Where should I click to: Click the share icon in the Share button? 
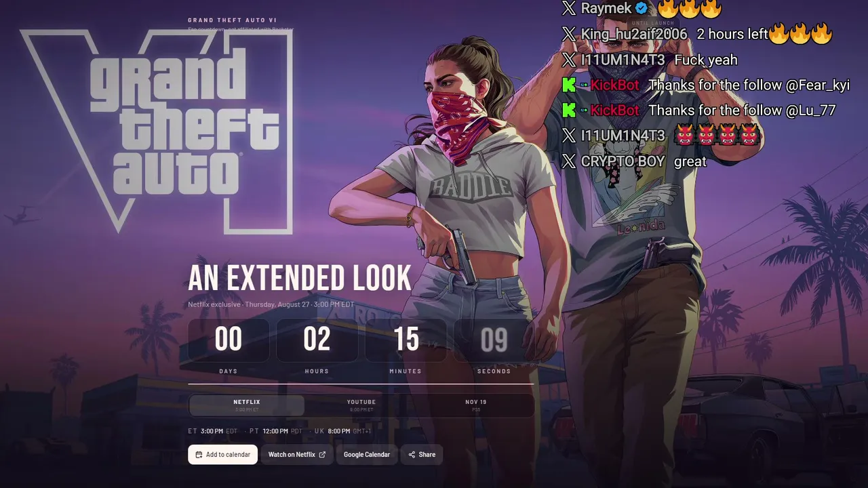(412, 455)
